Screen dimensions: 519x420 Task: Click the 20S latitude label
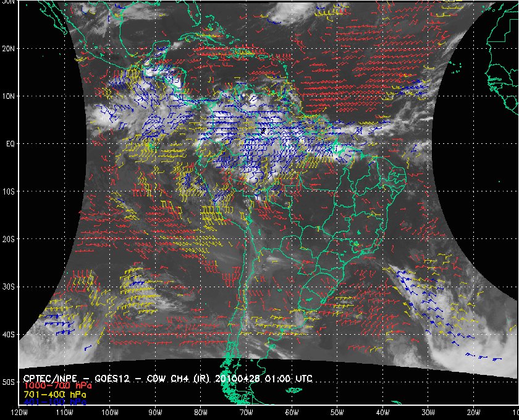point(8,239)
